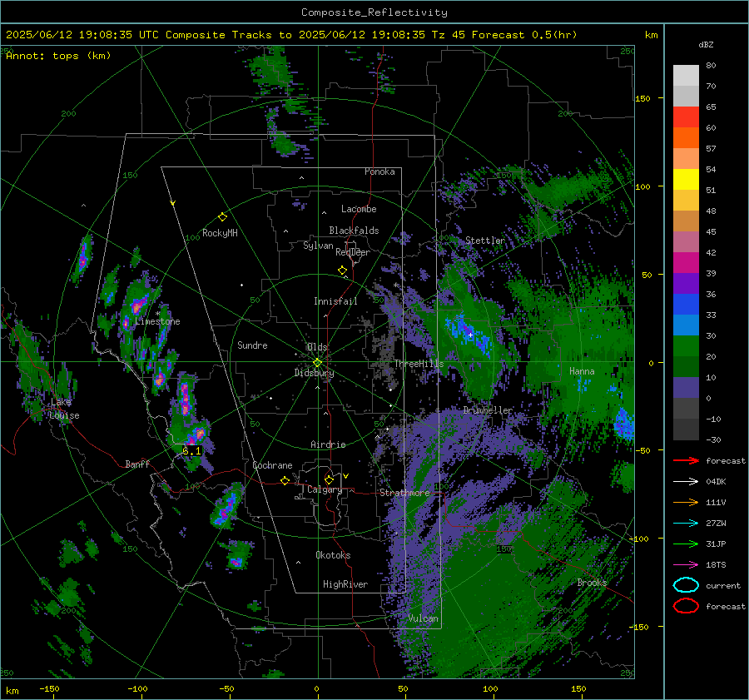This screenshot has height=700, width=749.
Task: Click the Composite_Reflectivity title
Action: click(374, 12)
